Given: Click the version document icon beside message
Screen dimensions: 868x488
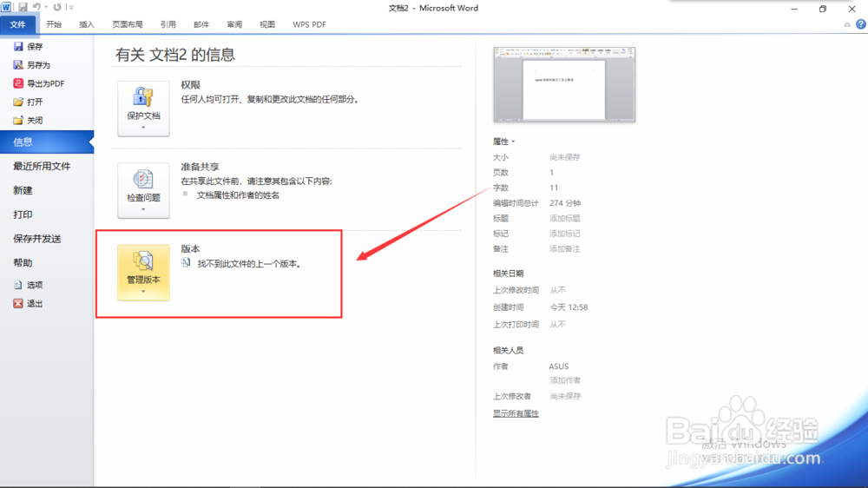Looking at the screenshot, I should coord(186,262).
